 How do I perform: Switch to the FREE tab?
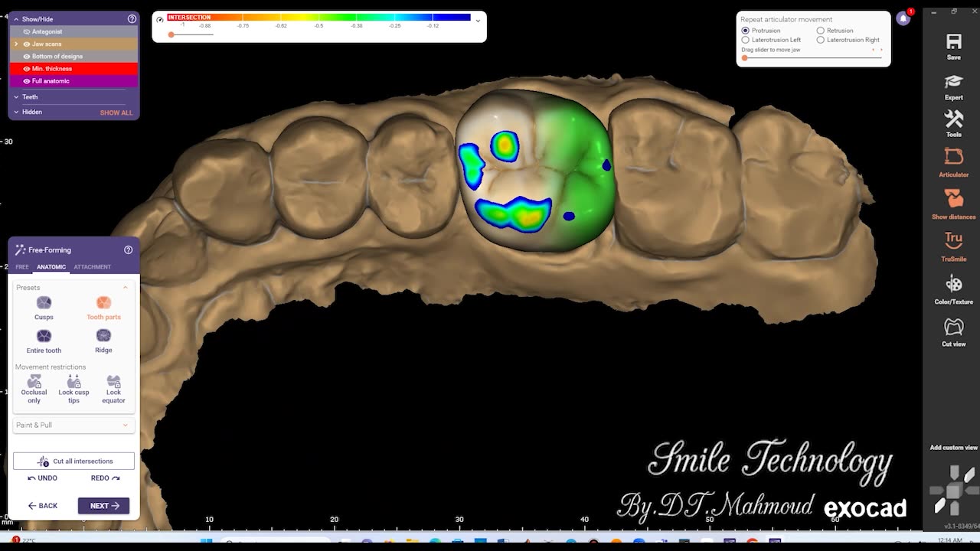tap(22, 267)
